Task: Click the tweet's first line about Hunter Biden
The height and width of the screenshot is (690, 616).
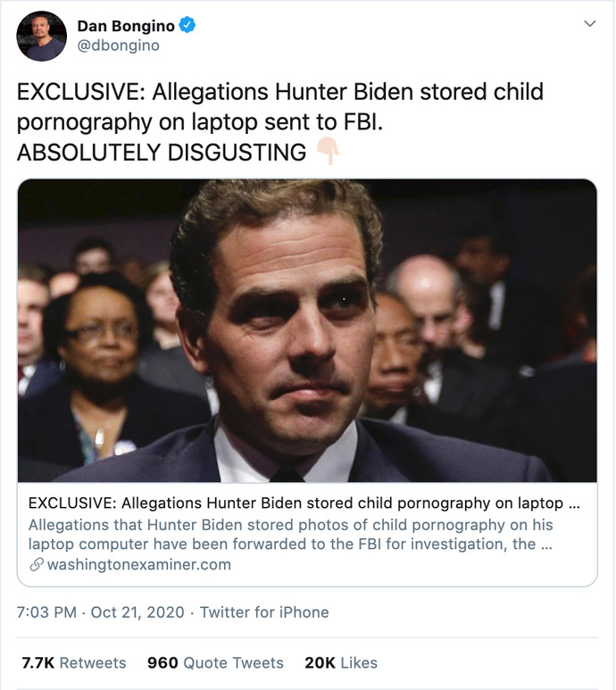Action: (280, 92)
